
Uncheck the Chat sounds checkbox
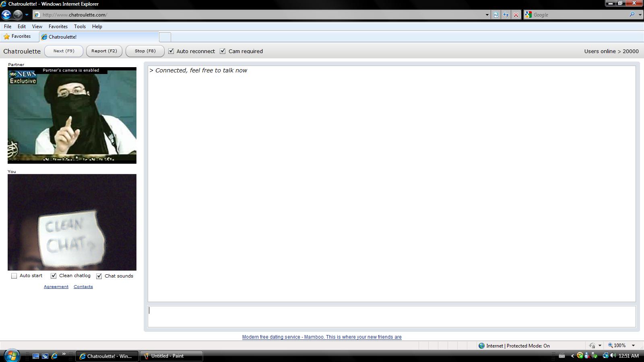tap(99, 276)
